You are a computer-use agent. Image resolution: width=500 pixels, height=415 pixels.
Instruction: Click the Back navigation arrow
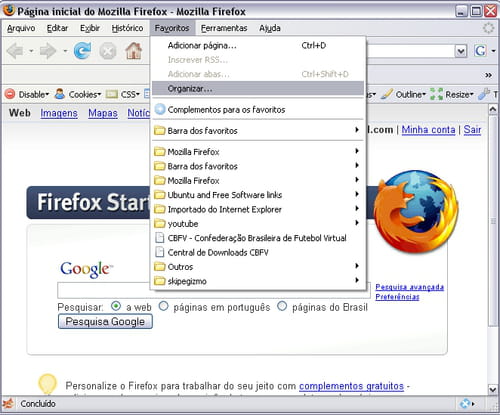point(15,51)
